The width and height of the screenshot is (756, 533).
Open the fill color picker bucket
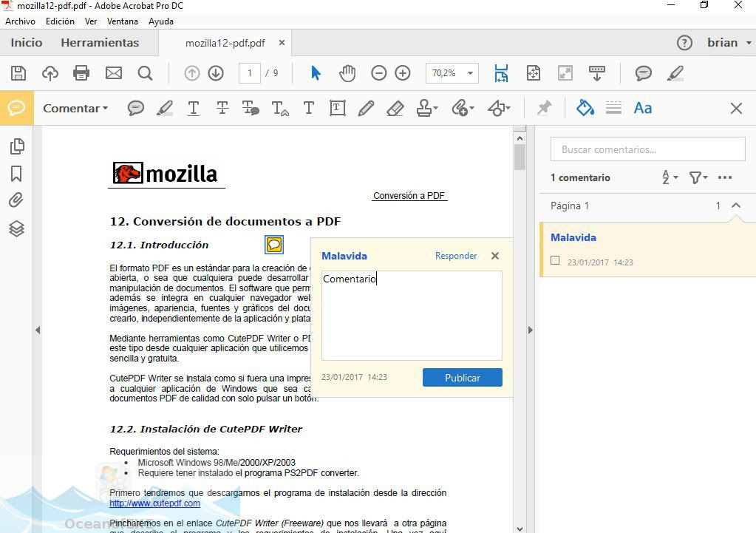(585, 108)
